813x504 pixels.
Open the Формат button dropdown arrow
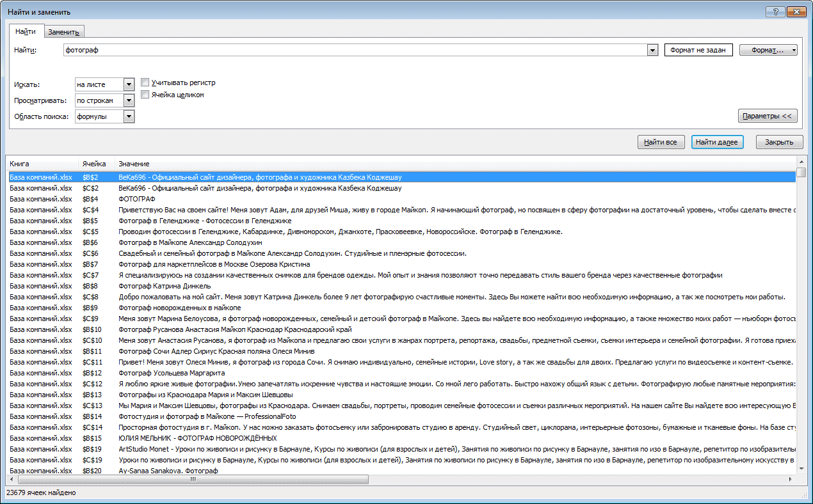793,50
